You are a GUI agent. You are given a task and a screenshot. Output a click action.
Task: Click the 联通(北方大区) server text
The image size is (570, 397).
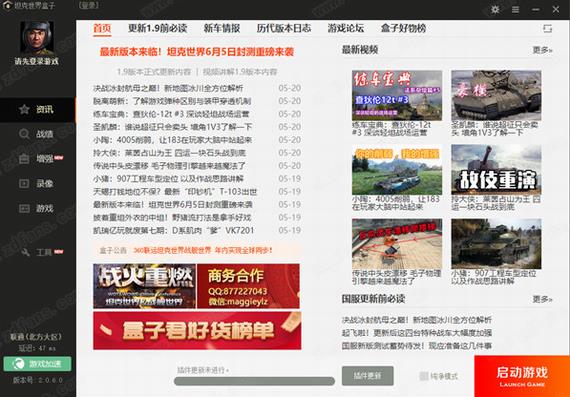[x=36, y=337]
